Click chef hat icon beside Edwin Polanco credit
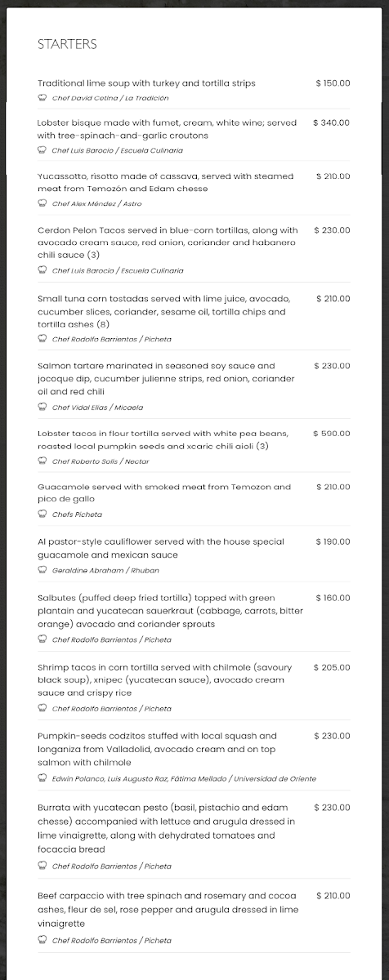This screenshot has height=980, width=389. 42,778
